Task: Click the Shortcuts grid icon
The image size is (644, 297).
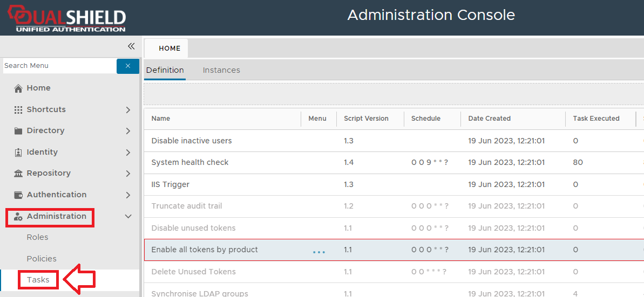Action: (18, 109)
